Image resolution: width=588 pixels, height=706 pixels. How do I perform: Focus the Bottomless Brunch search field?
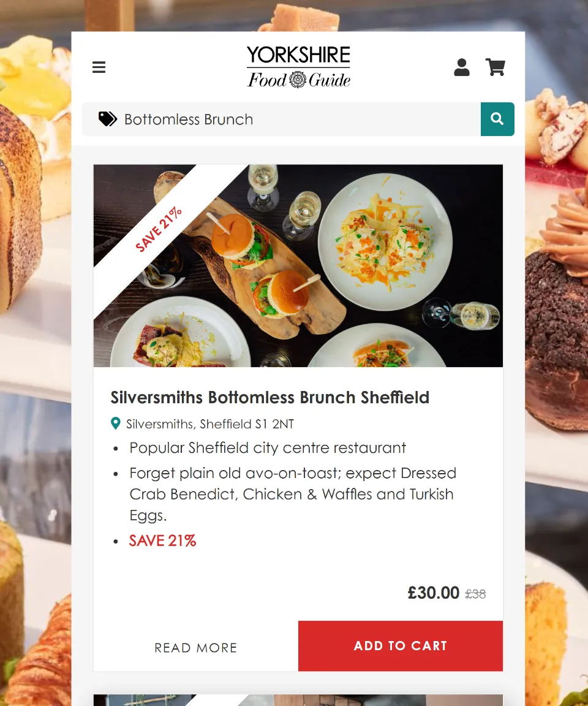tap(281, 119)
